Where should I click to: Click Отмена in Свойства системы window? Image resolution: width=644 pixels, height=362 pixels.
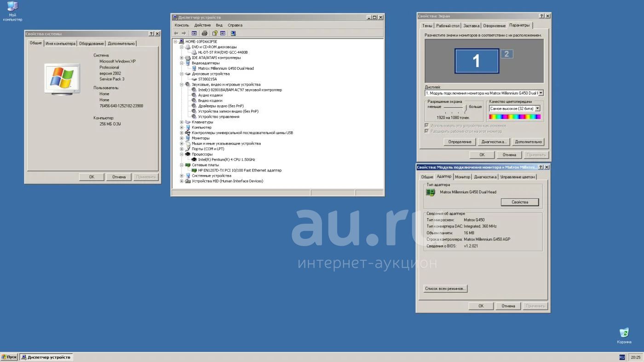[119, 177]
